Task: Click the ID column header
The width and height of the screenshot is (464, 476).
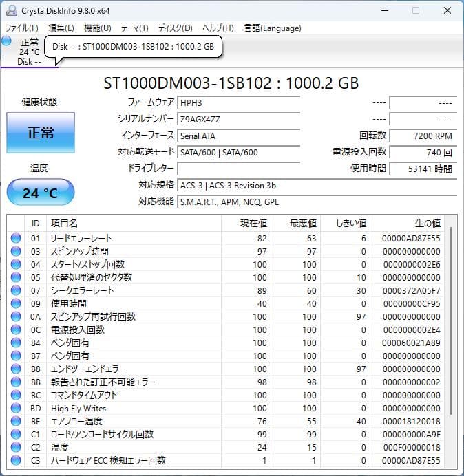Action: (x=35, y=223)
